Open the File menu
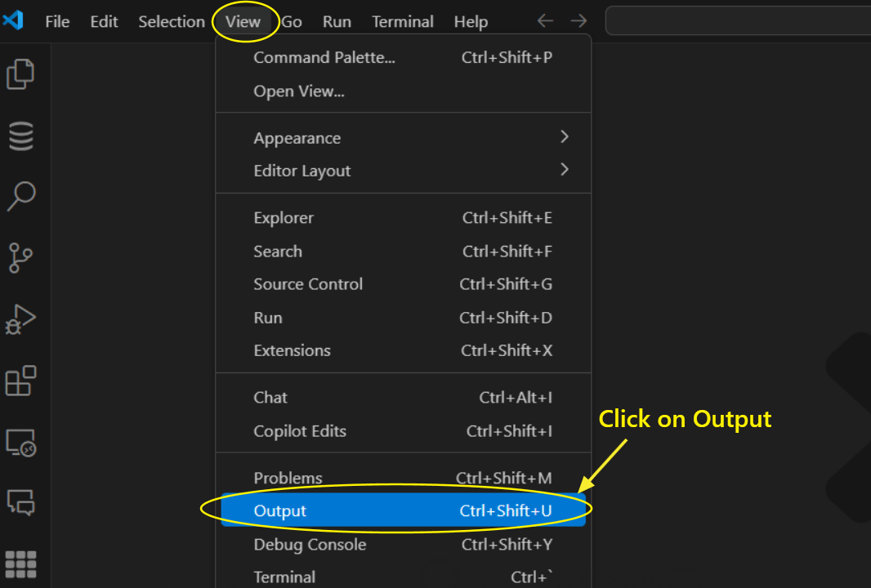Viewport: 871px width, 588px height. click(x=57, y=22)
